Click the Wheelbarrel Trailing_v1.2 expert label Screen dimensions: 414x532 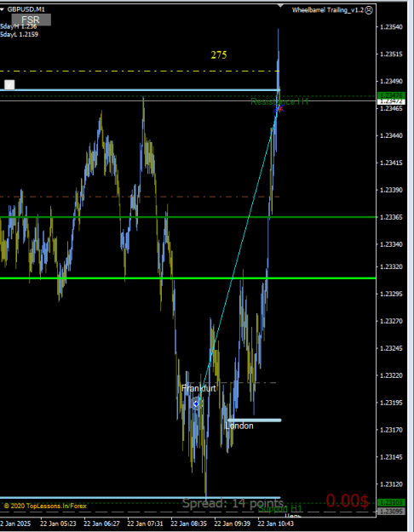(x=327, y=10)
